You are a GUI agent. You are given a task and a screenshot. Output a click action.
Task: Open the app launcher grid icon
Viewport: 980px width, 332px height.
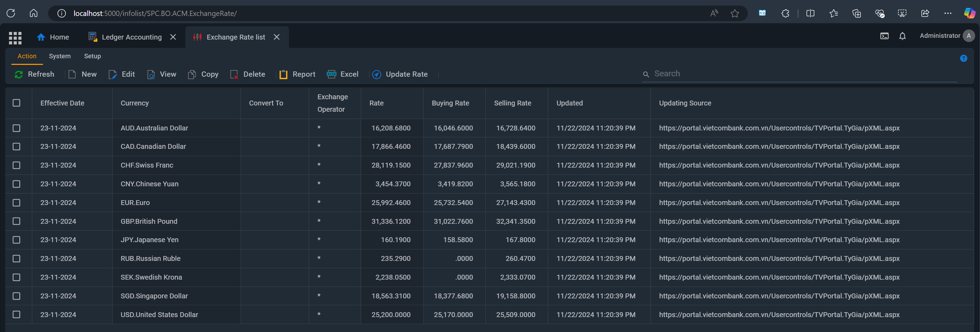(x=15, y=37)
